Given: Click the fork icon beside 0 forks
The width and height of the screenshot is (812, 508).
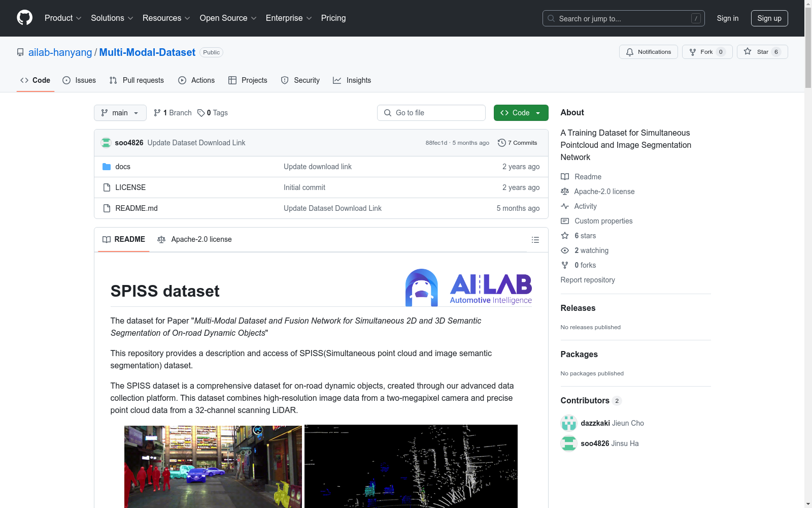Looking at the screenshot, I should 565,265.
